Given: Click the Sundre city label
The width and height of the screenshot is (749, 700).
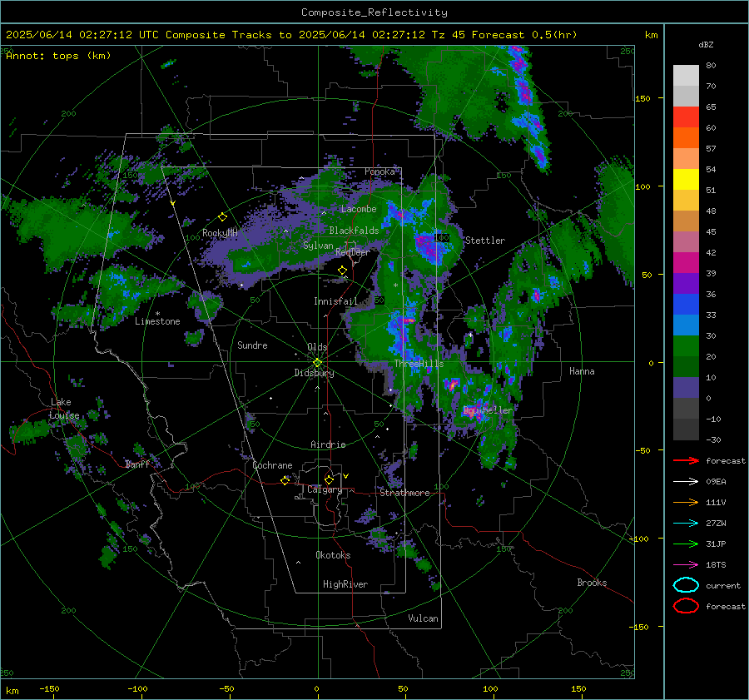Looking at the screenshot, I should (x=252, y=345).
